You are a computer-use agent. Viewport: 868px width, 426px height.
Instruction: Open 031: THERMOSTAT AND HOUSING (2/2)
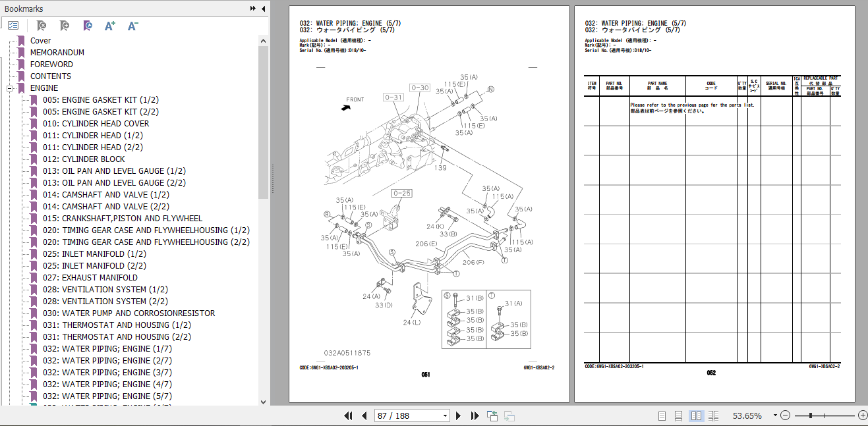[117, 337]
